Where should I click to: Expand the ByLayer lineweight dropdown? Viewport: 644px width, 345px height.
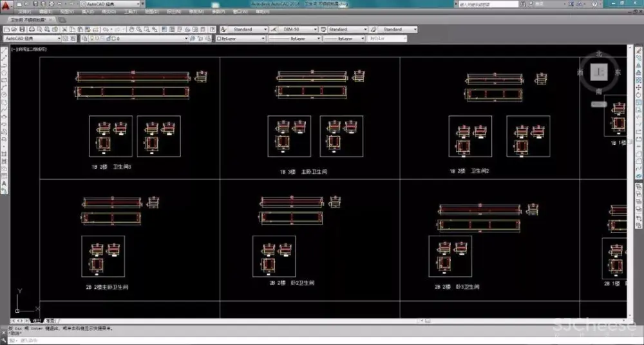[363, 38]
